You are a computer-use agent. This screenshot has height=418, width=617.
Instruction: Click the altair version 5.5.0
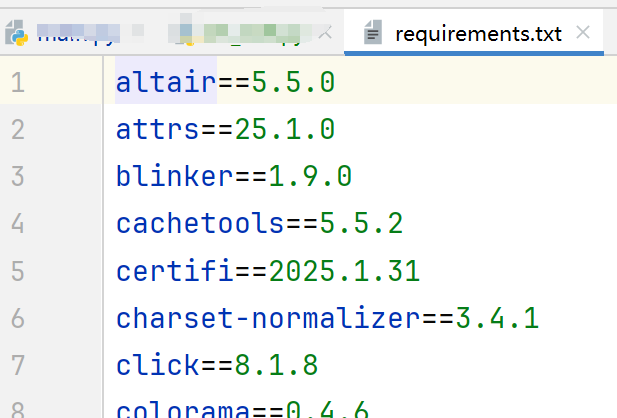point(292,82)
